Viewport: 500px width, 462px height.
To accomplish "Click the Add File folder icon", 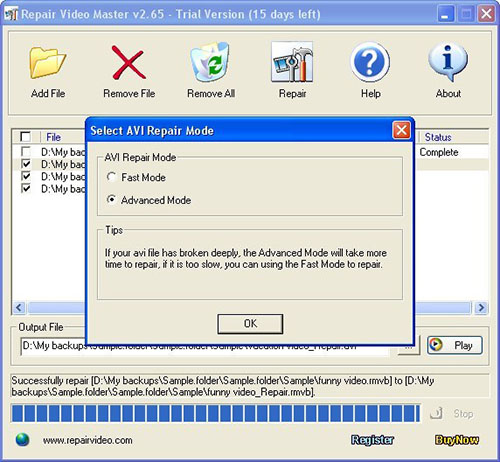I will pyautogui.click(x=48, y=63).
